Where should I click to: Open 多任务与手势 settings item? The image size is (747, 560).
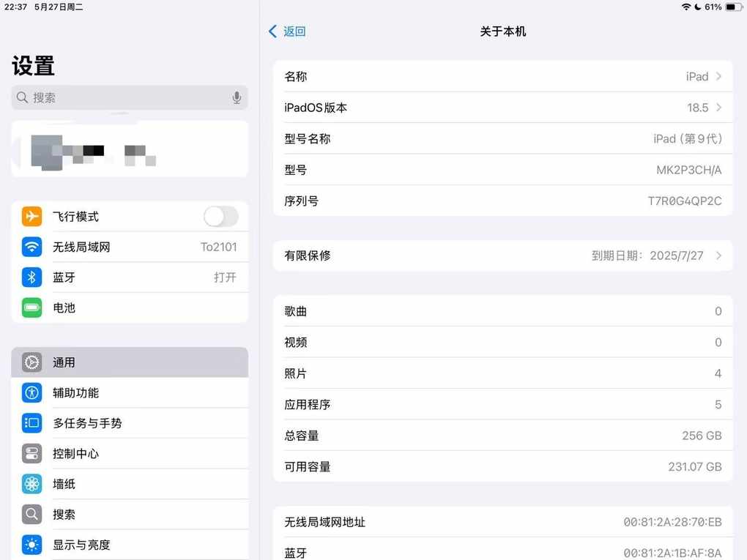pyautogui.click(x=130, y=423)
